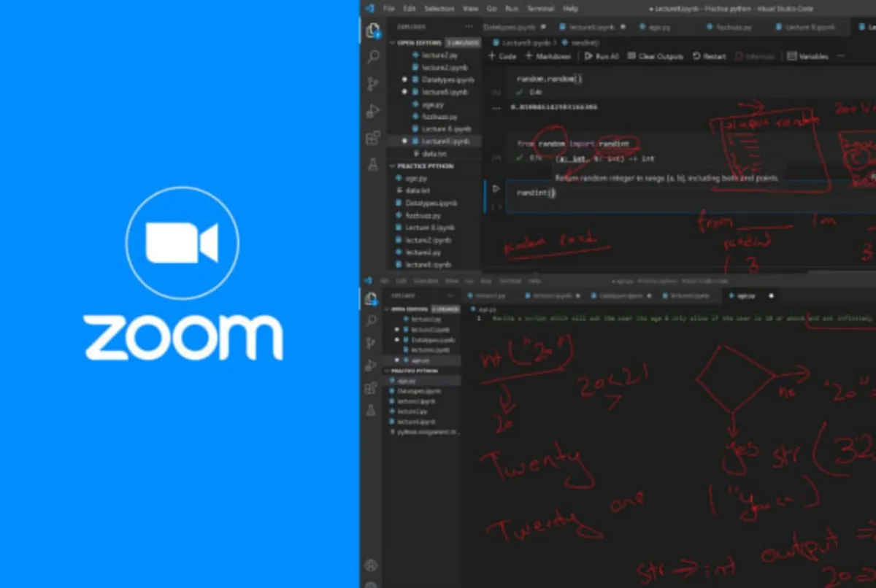The image size is (876, 588).
Task: Open Accounts icon in bottom VS Code window
Action: [x=371, y=565]
